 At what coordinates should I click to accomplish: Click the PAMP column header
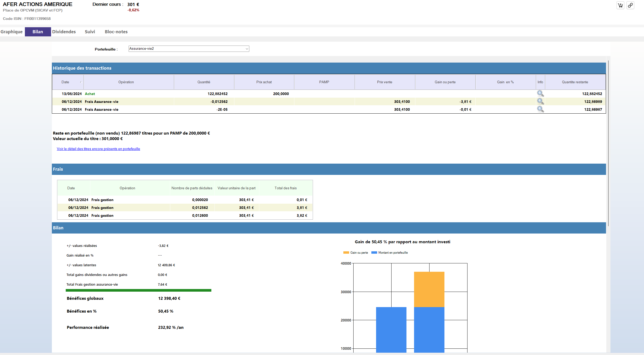click(x=324, y=82)
